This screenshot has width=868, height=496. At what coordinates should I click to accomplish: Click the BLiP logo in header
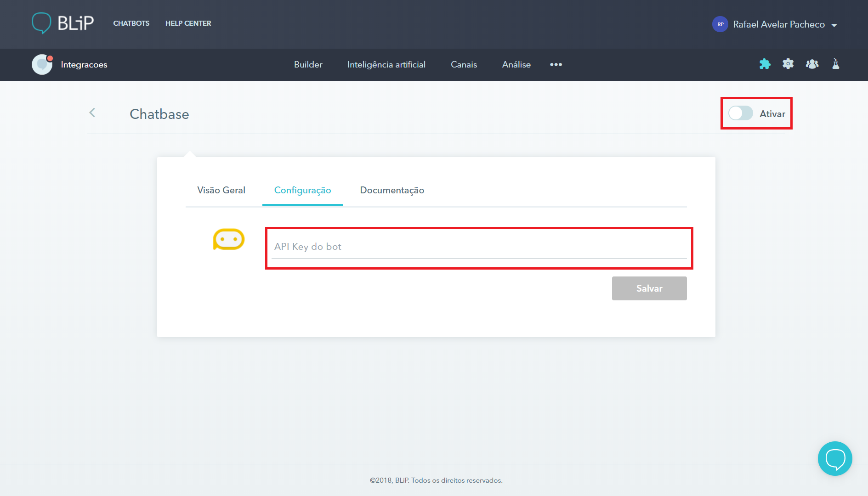tap(62, 23)
